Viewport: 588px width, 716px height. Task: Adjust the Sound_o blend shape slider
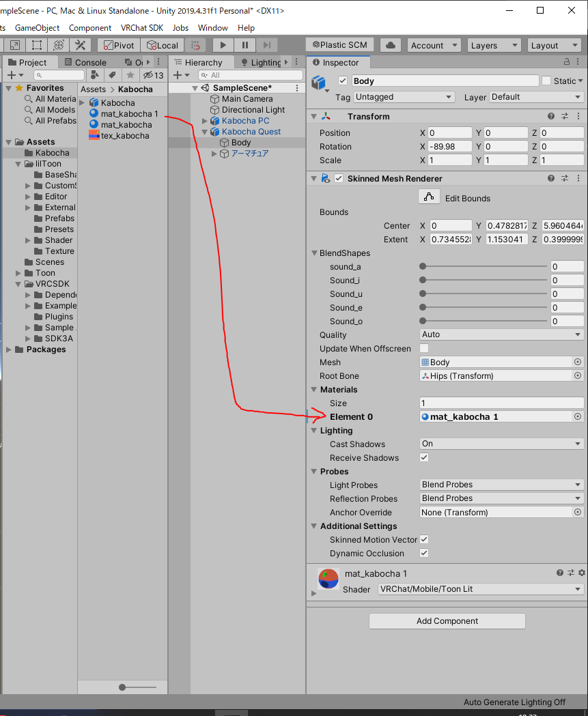click(484, 321)
